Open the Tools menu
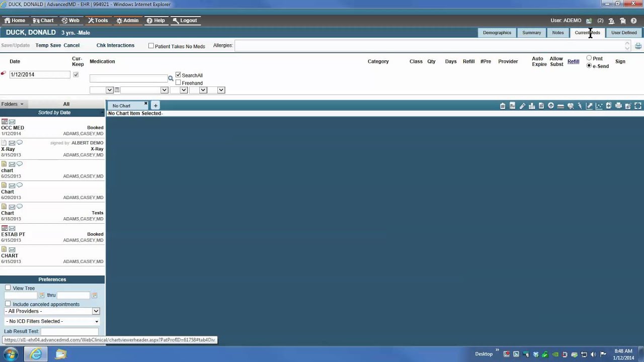The image size is (644, 362). 98,21
